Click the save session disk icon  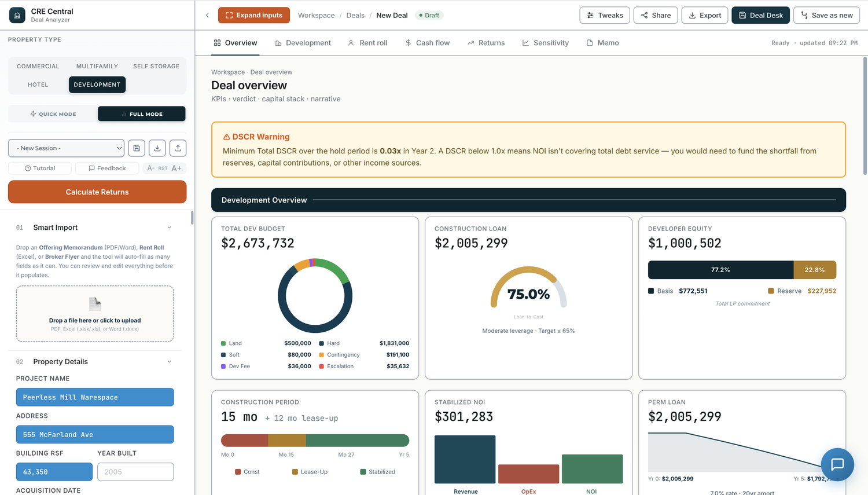pyautogui.click(x=137, y=148)
